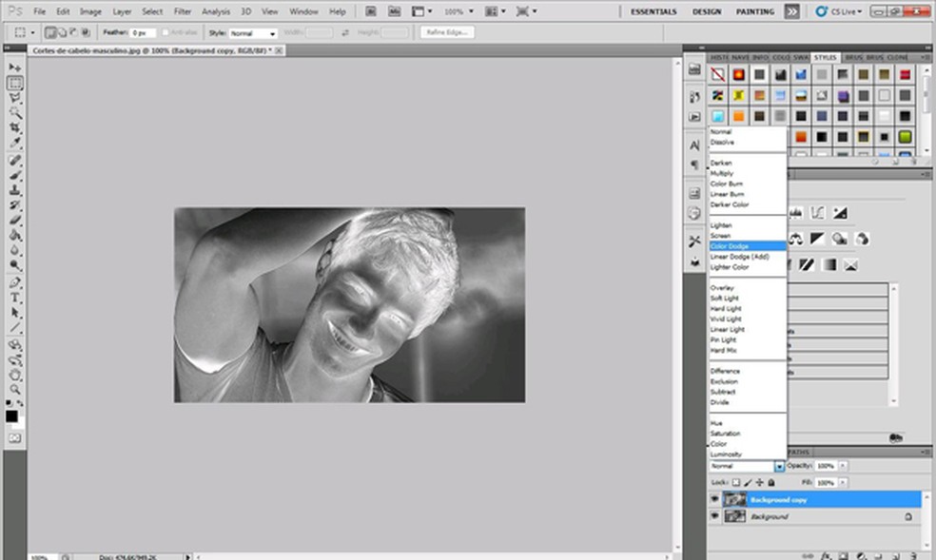Viewport: 936px width, 560px height.
Task: Switch to the Swatches panel tab
Action: click(x=800, y=57)
